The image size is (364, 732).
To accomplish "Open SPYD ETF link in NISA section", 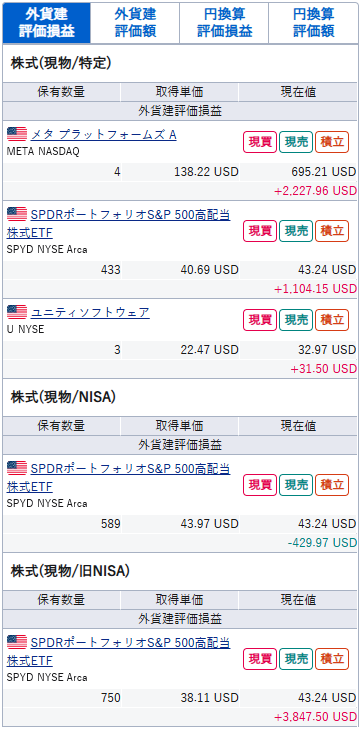I will 119,477.
